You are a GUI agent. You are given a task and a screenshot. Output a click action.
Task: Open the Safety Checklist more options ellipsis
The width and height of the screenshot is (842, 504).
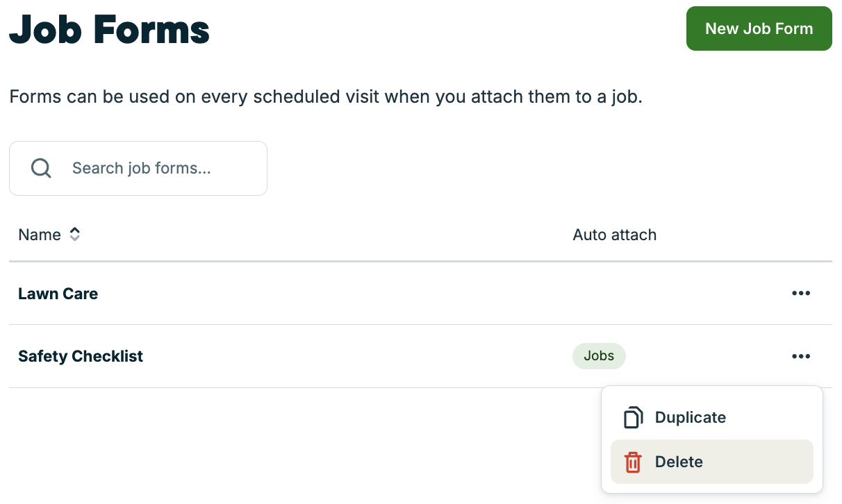[801, 356]
